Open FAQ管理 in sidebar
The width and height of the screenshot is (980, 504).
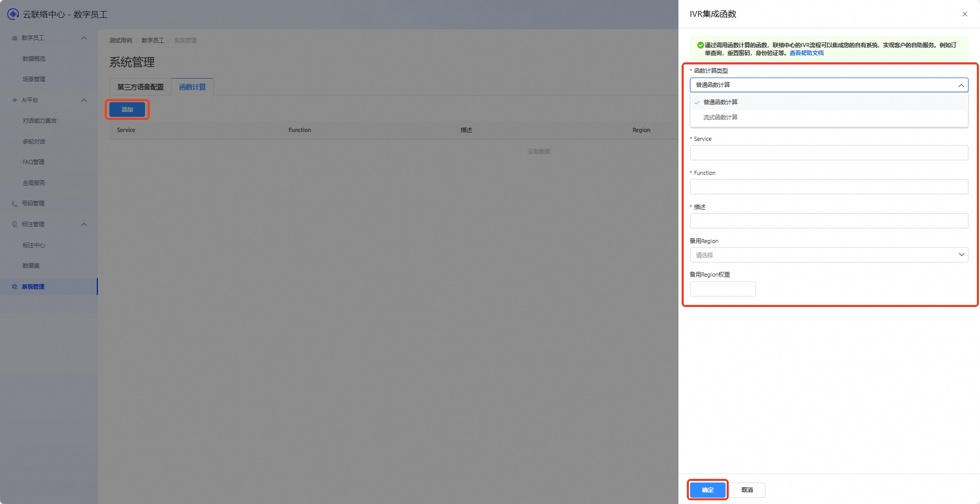[x=34, y=162]
